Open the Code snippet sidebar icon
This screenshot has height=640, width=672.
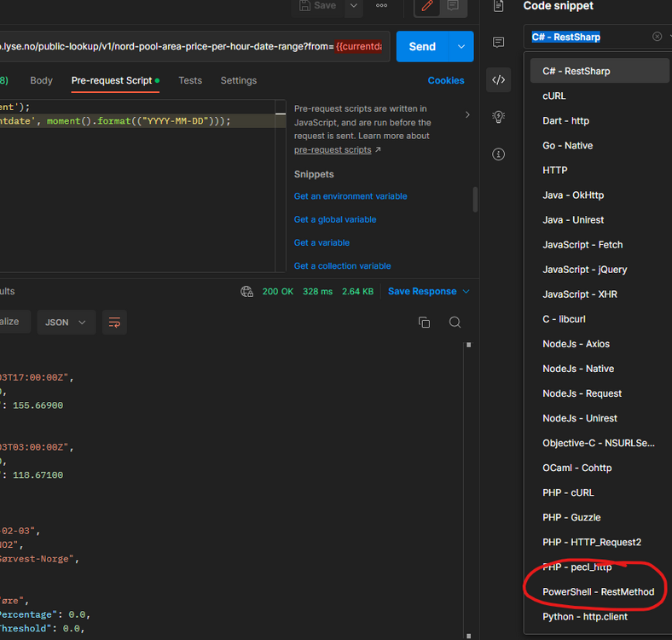(x=499, y=80)
